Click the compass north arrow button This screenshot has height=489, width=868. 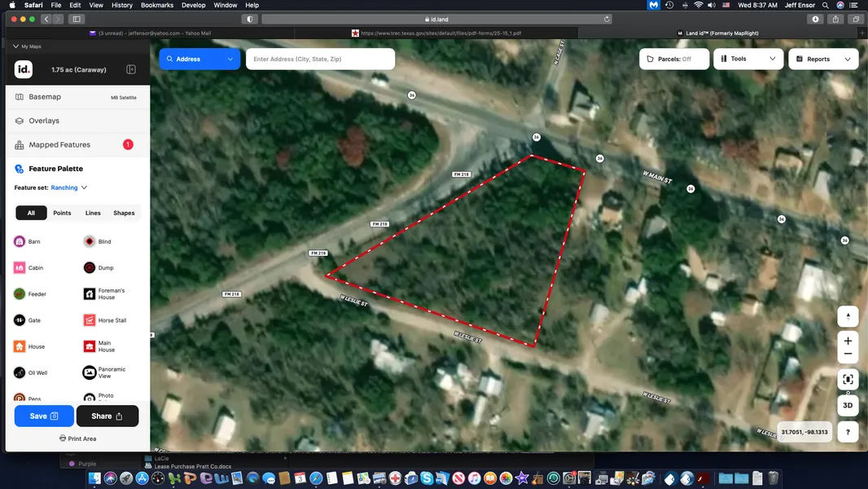tap(848, 316)
